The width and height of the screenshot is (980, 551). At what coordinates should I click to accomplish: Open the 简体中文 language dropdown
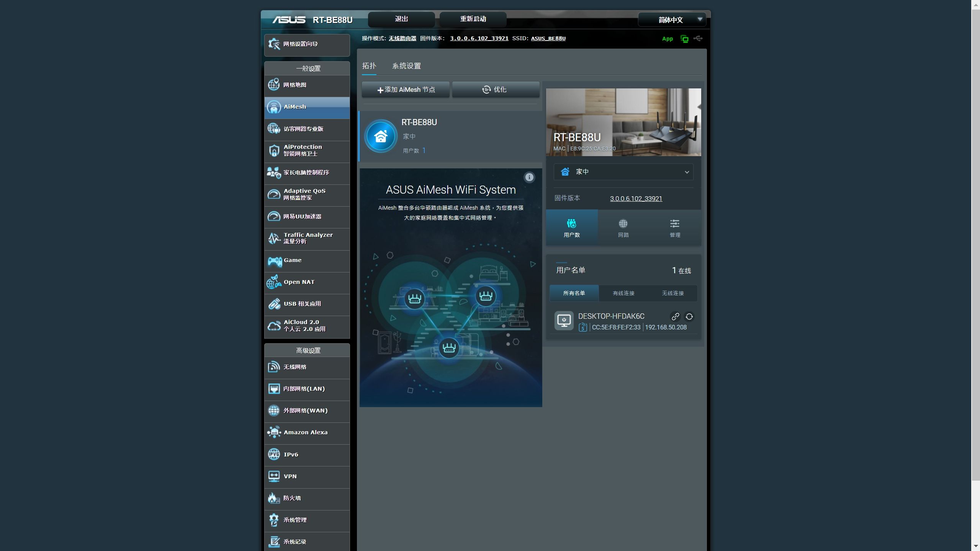[x=672, y=20]
